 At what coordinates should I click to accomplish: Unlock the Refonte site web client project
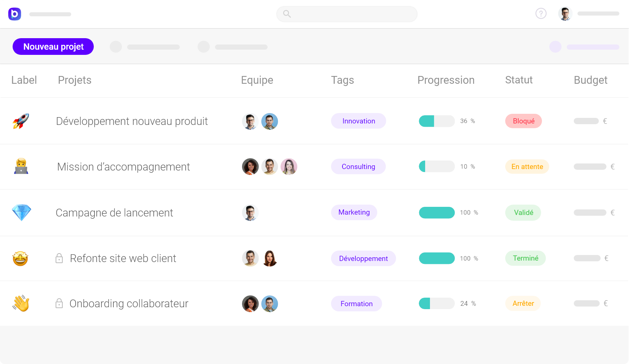pos(59,258)
